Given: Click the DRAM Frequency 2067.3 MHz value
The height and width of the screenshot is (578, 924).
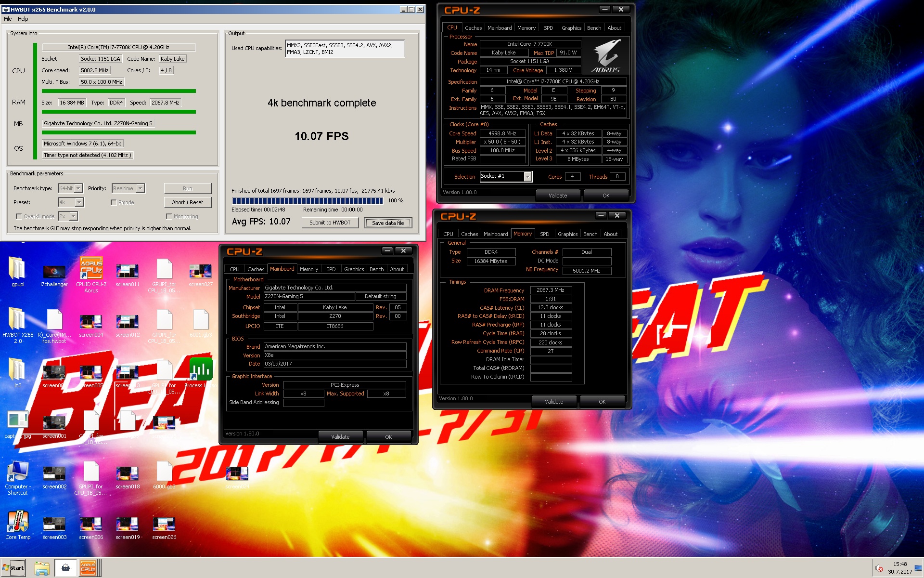Looking at the screenshot, I should 551,290.
